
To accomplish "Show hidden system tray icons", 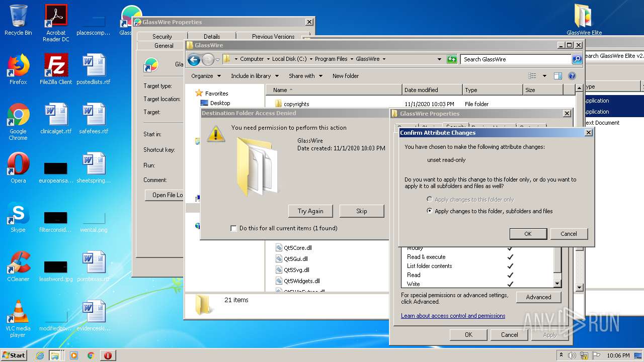I will [561, 355].
